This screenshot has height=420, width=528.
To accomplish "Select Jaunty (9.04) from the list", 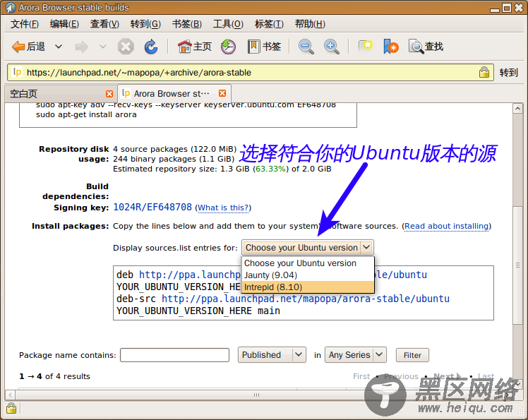I will point(308,275).
